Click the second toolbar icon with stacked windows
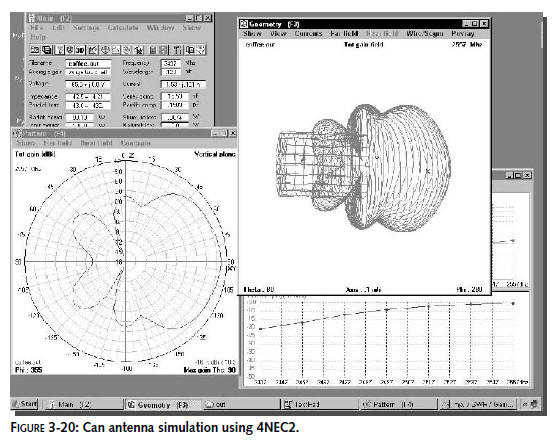Viewport: 556px width, 441px height. 46,50
